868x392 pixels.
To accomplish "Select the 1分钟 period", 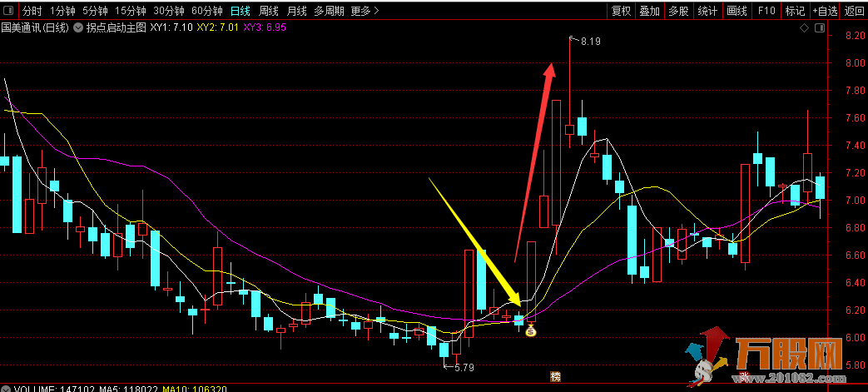I will (x=62, y=11).
